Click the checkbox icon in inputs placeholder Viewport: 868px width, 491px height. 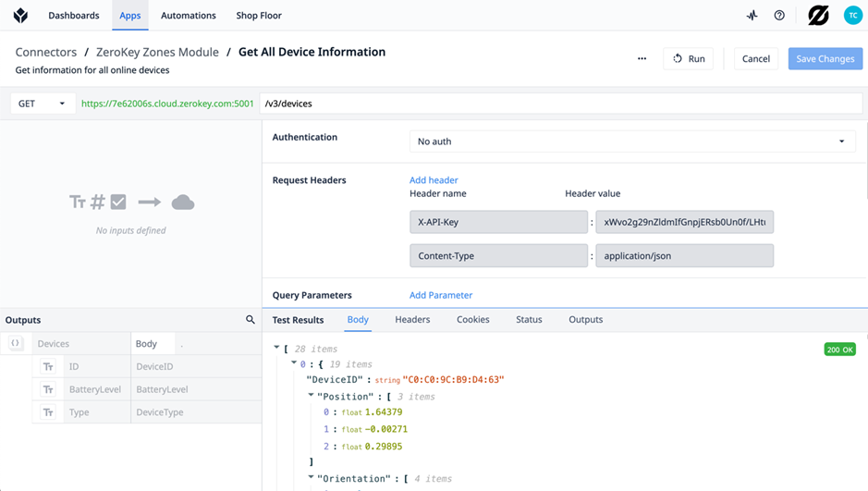[x=118, y=203]
